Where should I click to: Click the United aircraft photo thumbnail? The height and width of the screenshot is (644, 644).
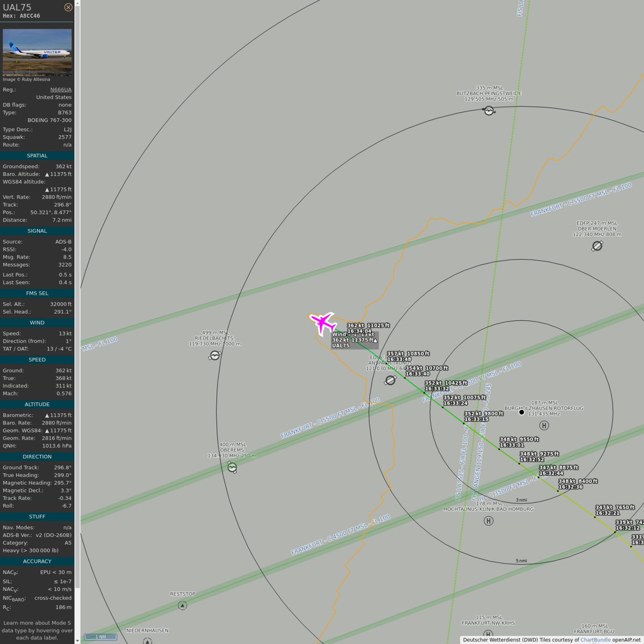(37, 52)
